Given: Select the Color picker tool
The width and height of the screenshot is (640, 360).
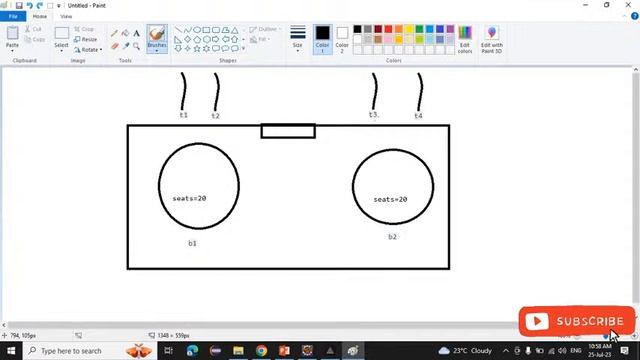Looking at the screenshot, I should point(125,46).
